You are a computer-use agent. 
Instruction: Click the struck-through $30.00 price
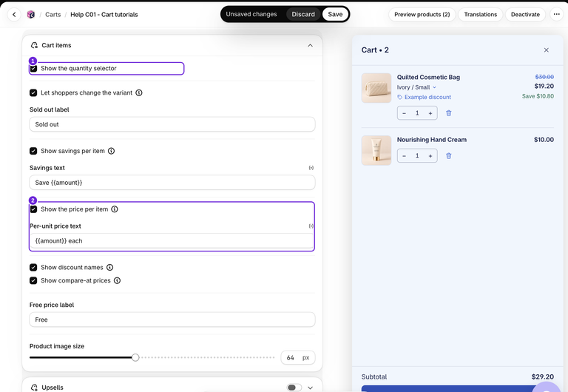point(544,77)
